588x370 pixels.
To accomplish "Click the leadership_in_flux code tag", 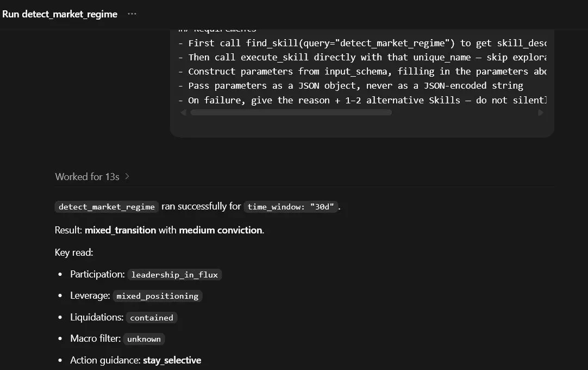I will point(174,275).
